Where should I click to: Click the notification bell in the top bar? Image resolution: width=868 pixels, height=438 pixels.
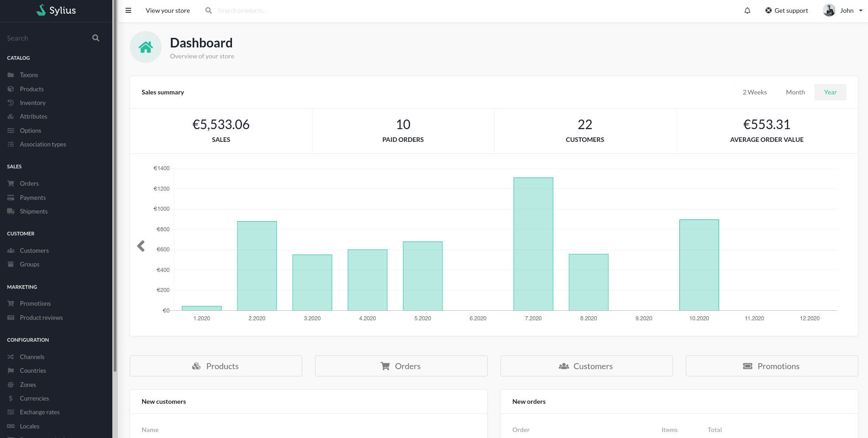click(x=747, y=10)
